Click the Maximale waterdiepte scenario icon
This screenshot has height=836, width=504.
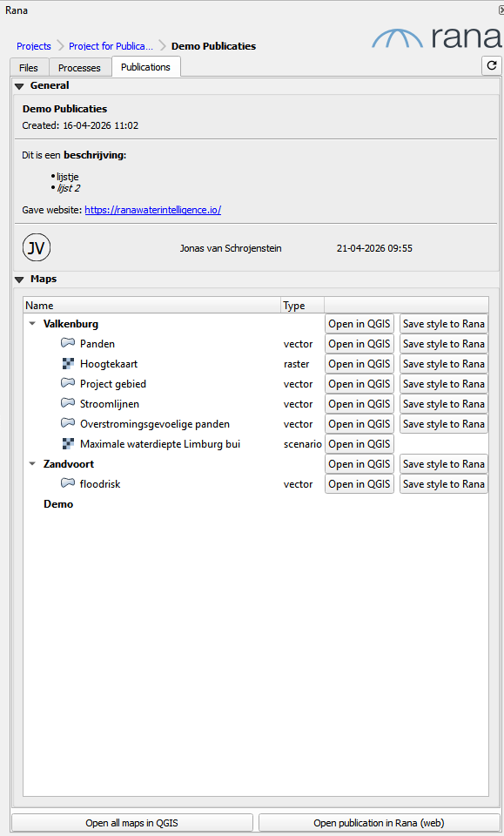coord(68,443)
